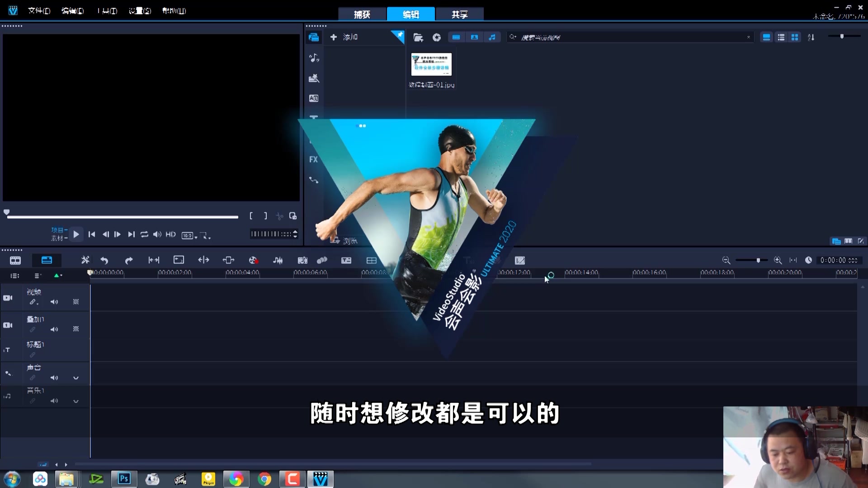Click the Redo arrow on the timeline toolbar

click(129, 260)
